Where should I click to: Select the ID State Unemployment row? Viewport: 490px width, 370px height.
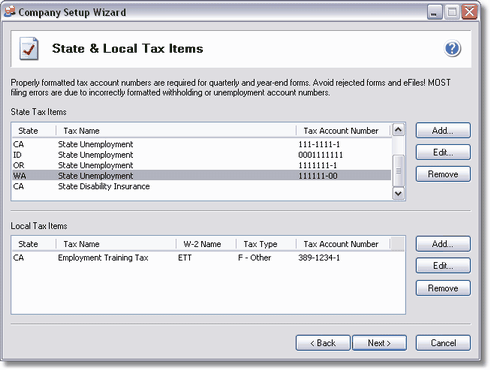202,155
